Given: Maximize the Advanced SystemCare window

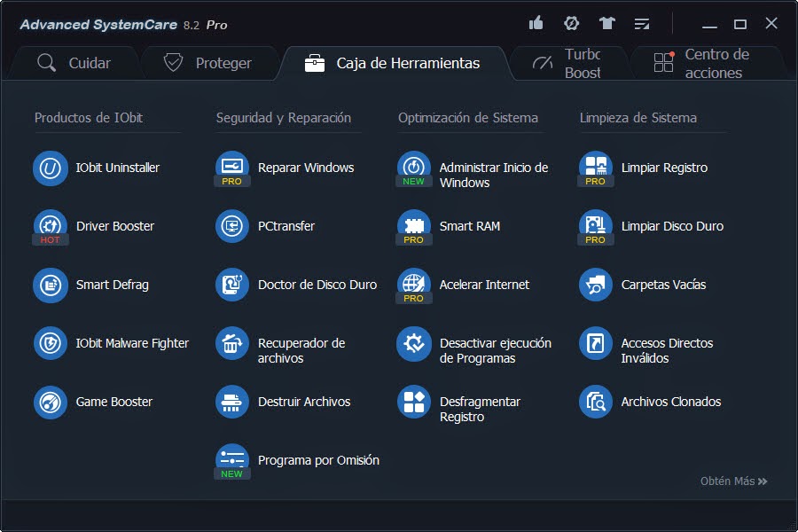Looking at the screenshot, I should pos(740,24).
